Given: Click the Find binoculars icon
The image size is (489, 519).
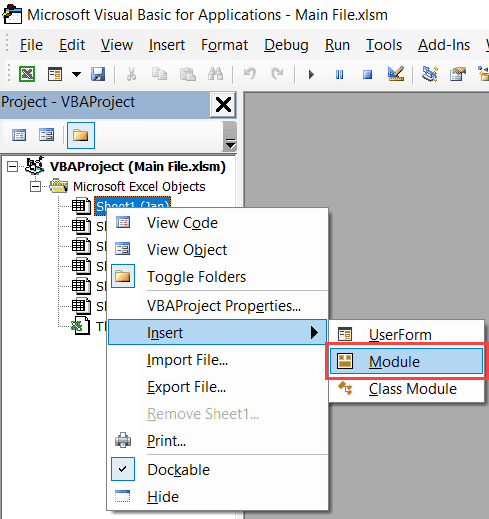Looking at the screenshot, I should coord(215,74).
